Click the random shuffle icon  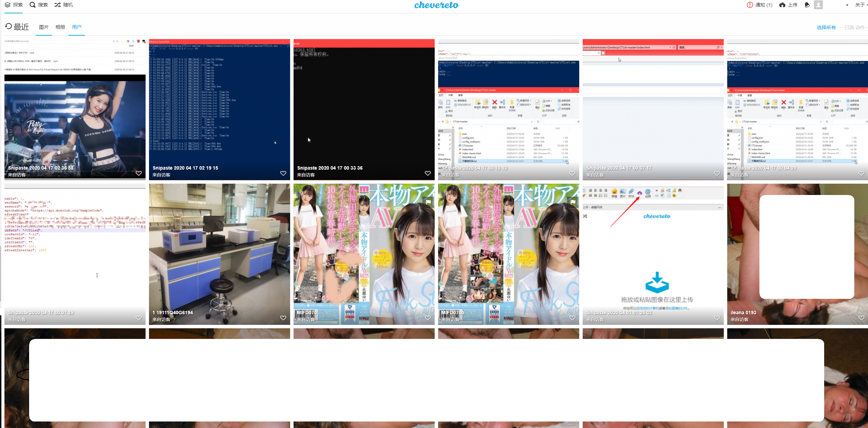[x=58, y=5]
